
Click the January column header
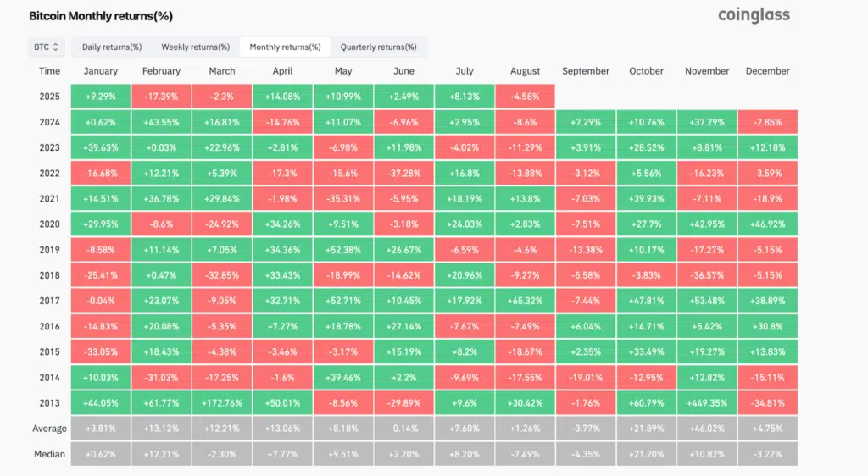pyautogui.click(x=102, y=71)
